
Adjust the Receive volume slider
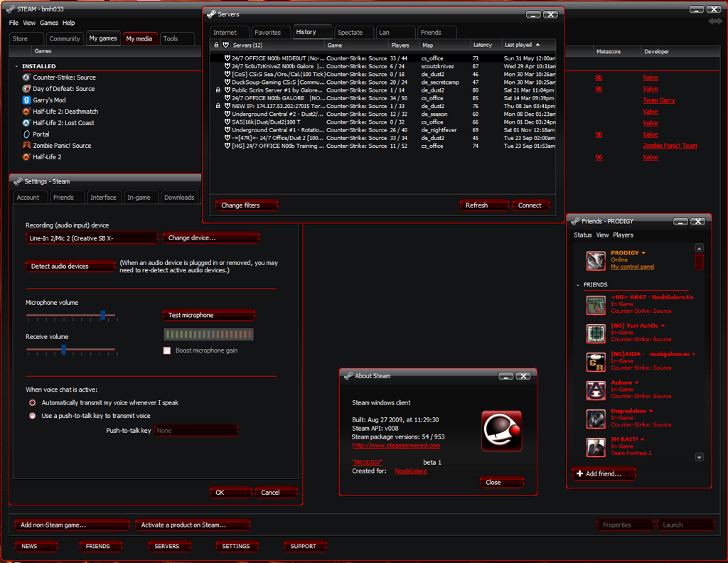click(63, 349)
